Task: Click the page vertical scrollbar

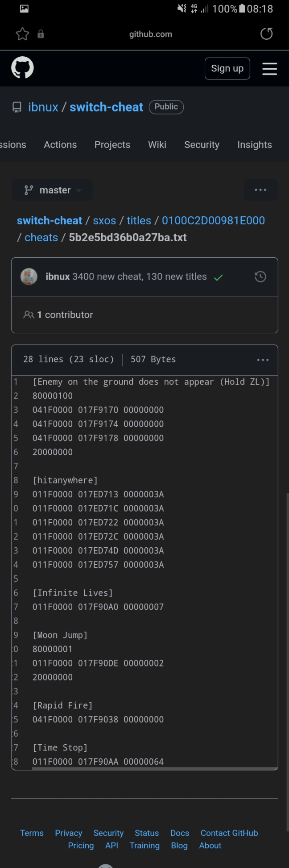Action: coord(287,661)
